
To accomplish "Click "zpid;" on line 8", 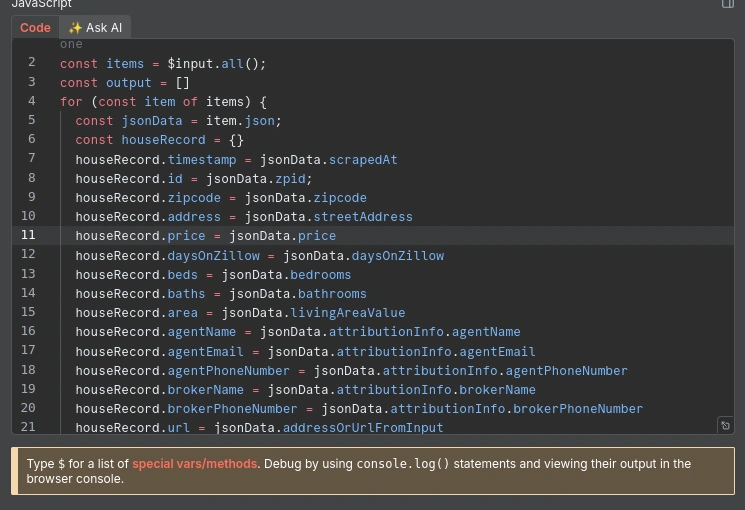I will point(294,179).
